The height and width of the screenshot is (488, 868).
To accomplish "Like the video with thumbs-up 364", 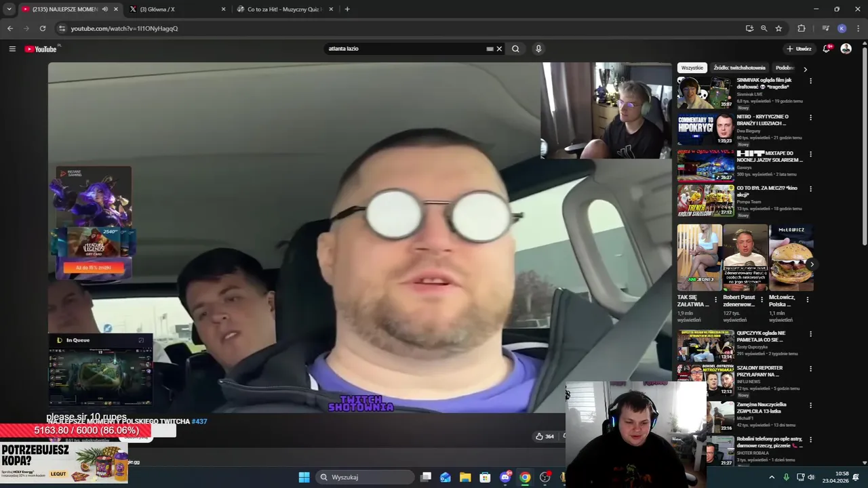I will point(545,436).
